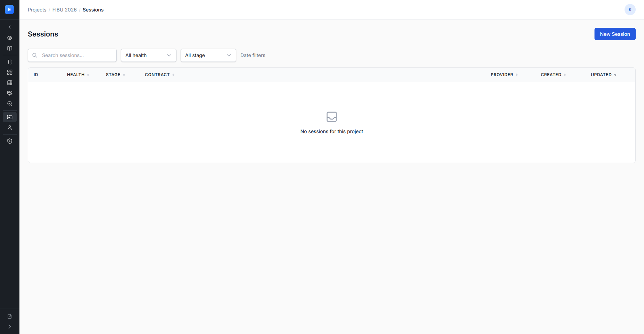
Task: Go to FIBU 2026 breadcrumb
Action: tap(65, 10)
